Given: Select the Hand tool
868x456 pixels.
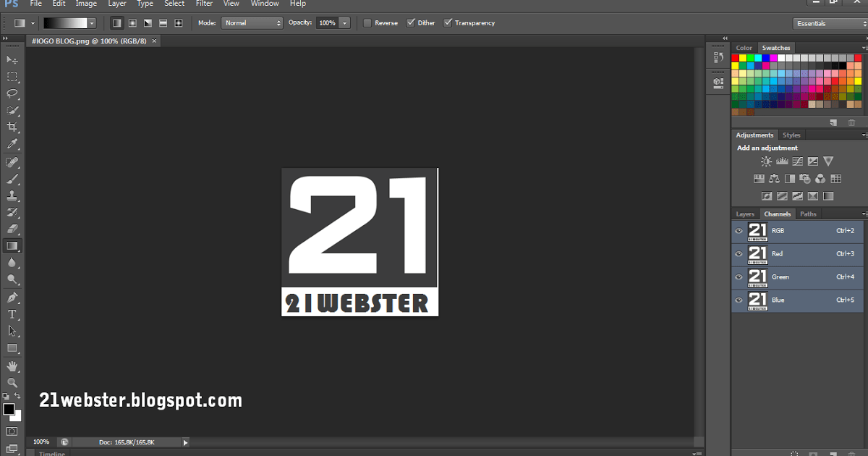Looking at the screenshot, I should click(x=12, y=366).
